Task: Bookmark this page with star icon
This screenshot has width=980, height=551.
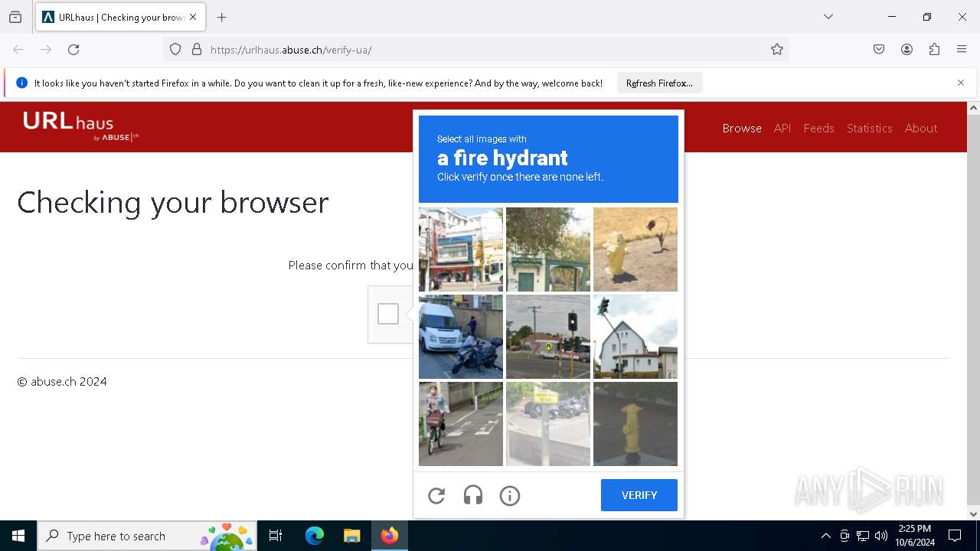Action: point(777,50)
